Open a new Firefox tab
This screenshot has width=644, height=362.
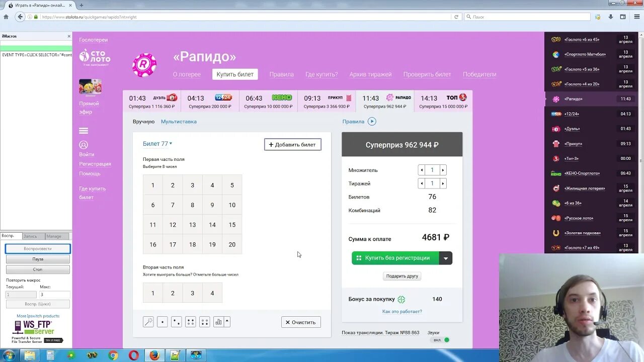(82, 5)
